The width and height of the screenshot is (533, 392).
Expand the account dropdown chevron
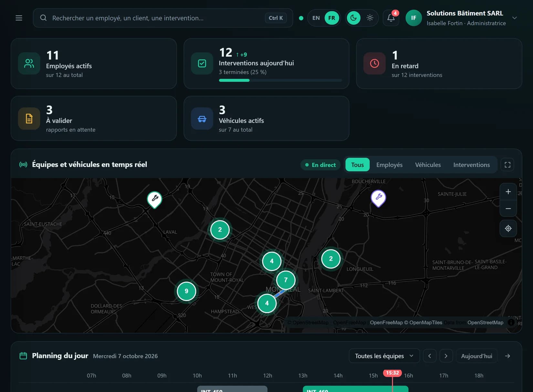[515, 18]
